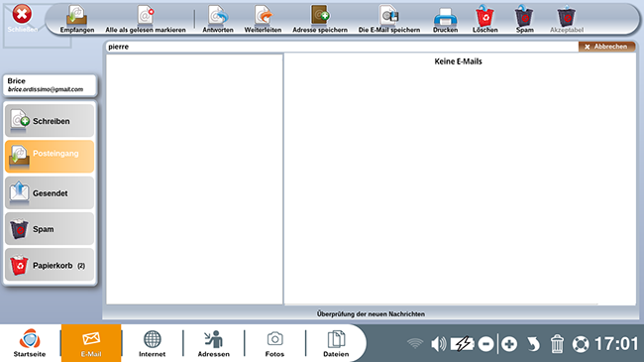644x362 pixels.
Task: Print using the Drucken icon
Action: point(445,19)
